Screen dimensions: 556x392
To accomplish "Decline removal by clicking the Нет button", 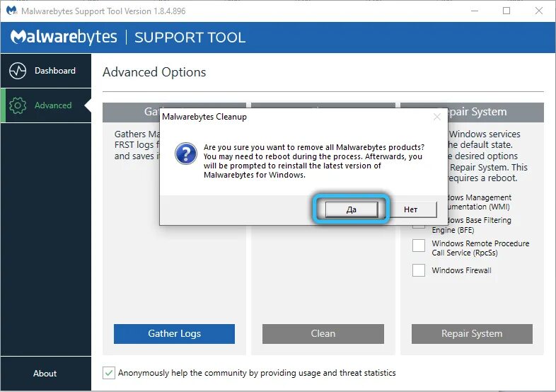I will pyautogui.click(x=410, y=209).
